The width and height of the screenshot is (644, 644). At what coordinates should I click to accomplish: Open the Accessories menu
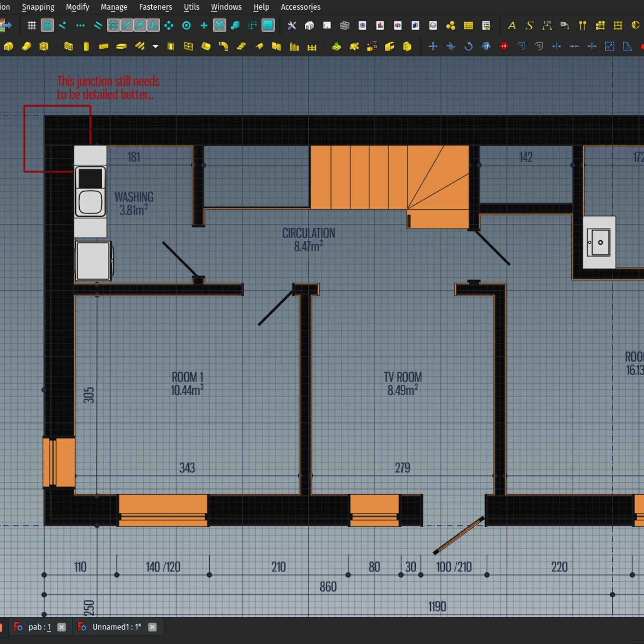tap(300, 7)
